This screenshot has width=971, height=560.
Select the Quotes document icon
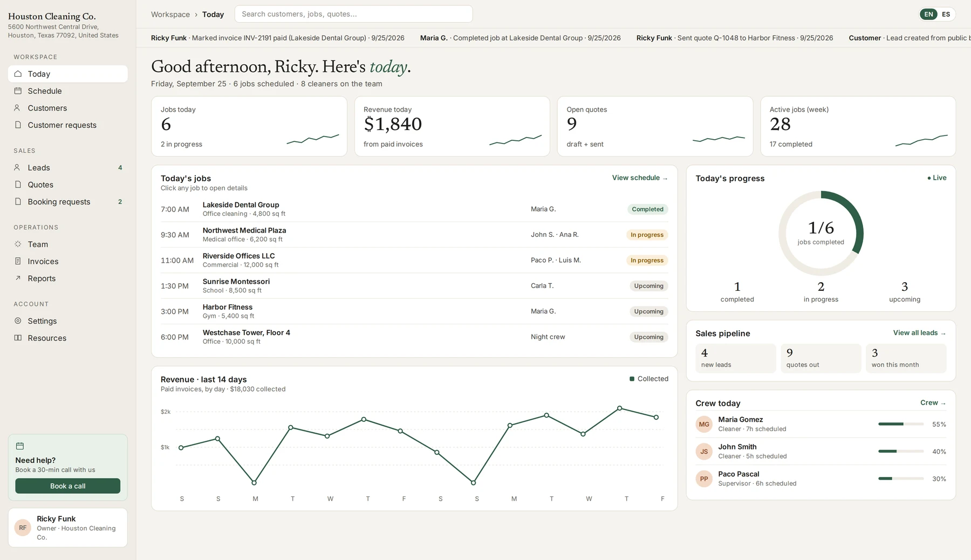pos(18,185)
